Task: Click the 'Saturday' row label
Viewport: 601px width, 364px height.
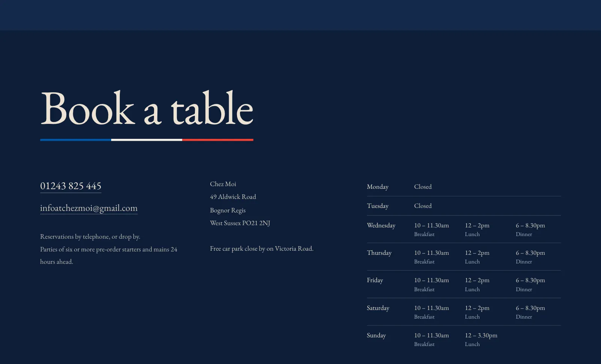Action: [378, 308]
